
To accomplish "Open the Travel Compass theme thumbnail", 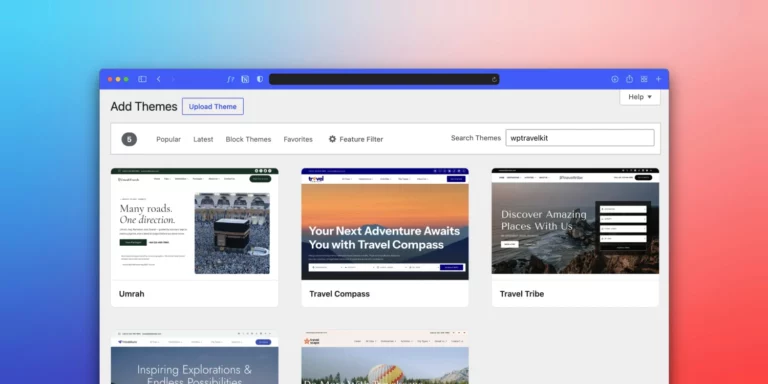I will pos(385,224).
